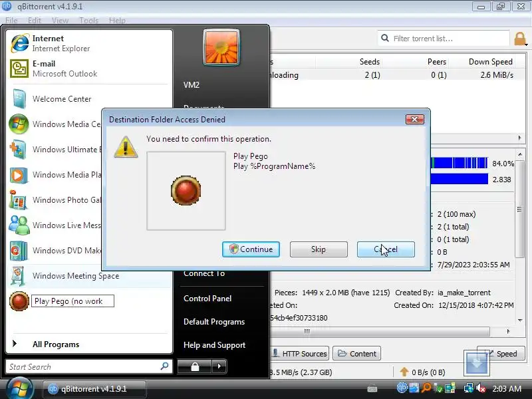Viewport: 532px width, 399px height.
Task: Click Continue in the Access Denied dialog
Action: (251, 249)
